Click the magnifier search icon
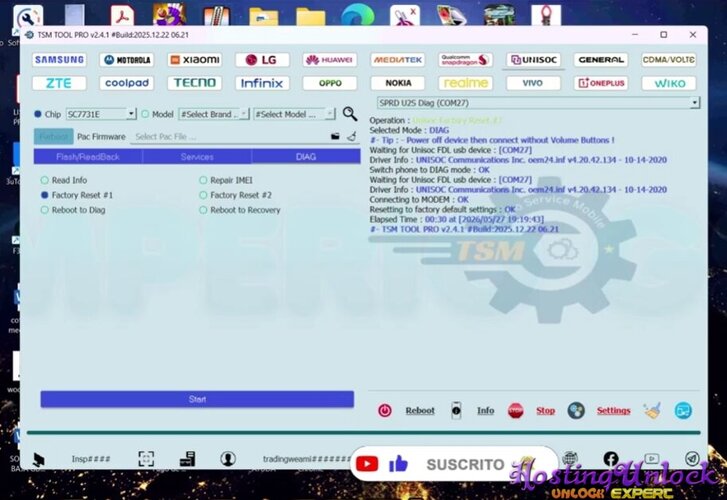Viewport: 727px width, 500px height. tap(350, 114)
